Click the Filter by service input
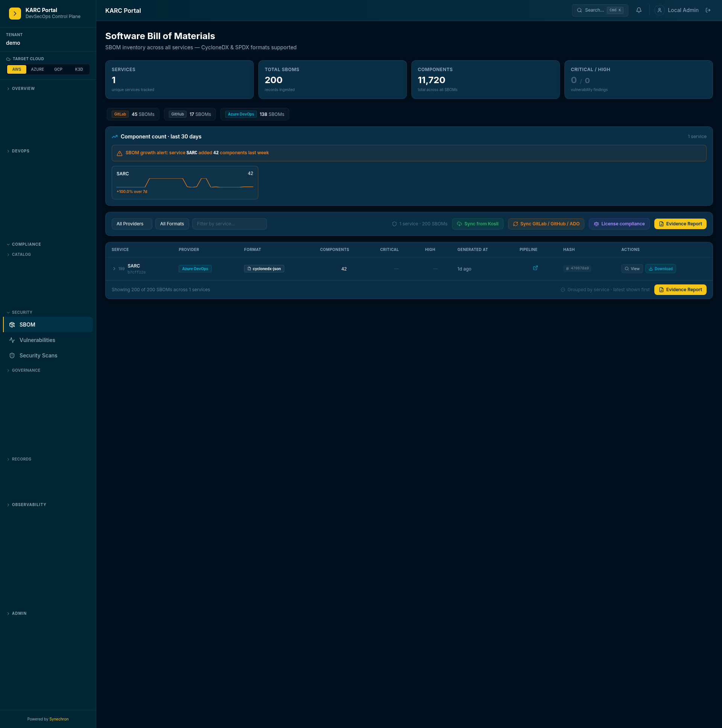The height and width of the screenshot is (728, 722). [229, 224]
